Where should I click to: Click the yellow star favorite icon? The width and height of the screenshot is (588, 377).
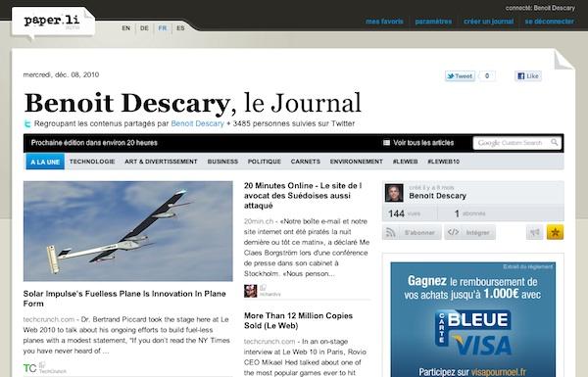[555, 232]
